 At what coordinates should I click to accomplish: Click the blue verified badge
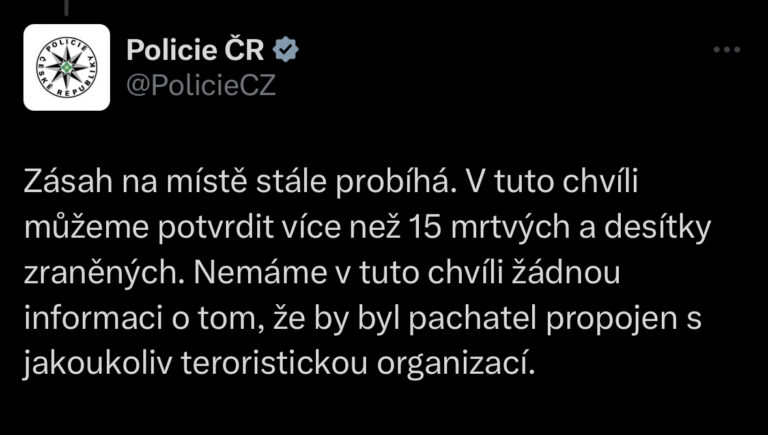[x=286, y=50]
